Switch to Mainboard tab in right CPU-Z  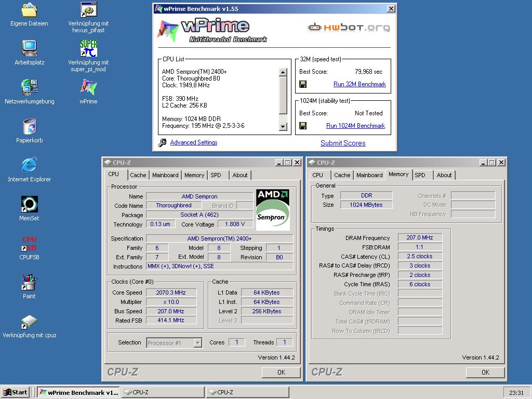tap(369, 175)
